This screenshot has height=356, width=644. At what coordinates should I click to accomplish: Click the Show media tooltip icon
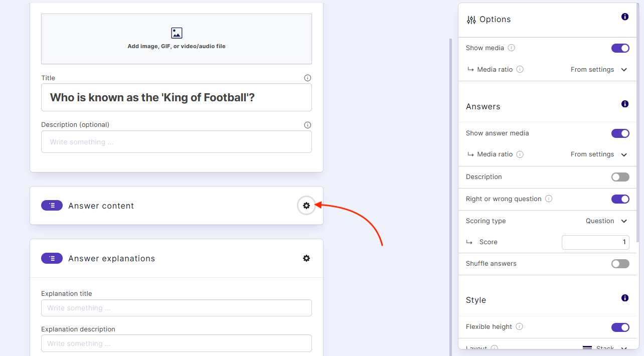tap(511, 48)
